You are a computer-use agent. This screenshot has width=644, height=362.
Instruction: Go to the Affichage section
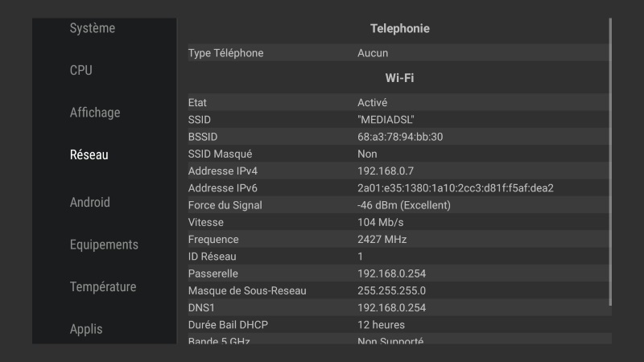(95, 113)
